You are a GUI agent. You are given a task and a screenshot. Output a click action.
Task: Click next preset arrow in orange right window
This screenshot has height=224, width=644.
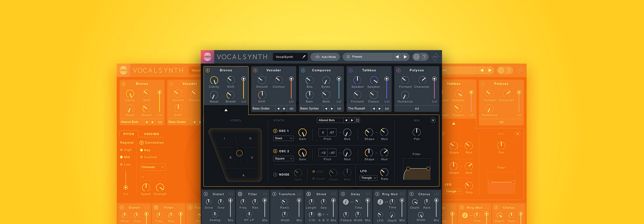pyautogui.click(x=490, y=70)
